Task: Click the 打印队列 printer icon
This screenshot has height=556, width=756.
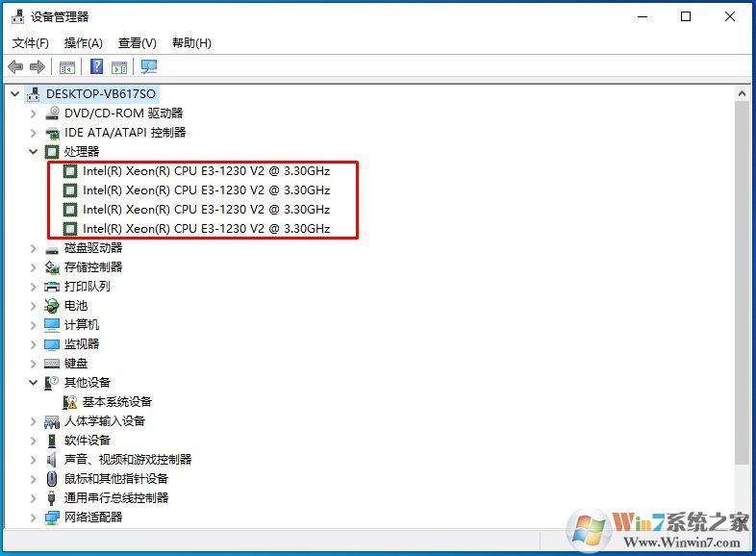Action: tap(52, 287)
